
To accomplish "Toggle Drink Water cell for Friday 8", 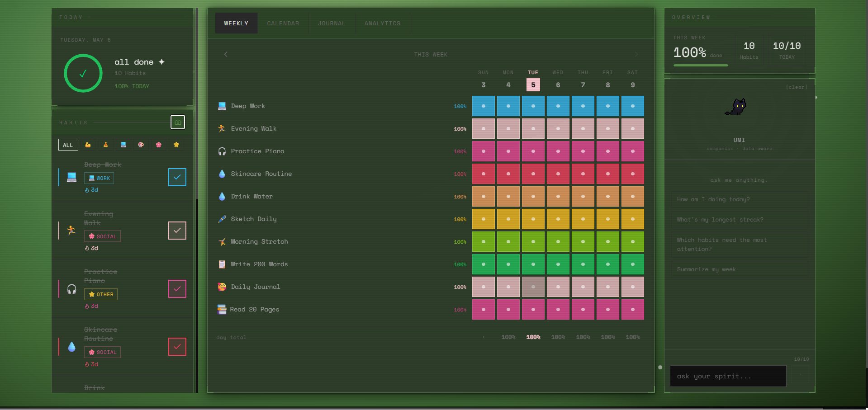I will pos(608,196).
